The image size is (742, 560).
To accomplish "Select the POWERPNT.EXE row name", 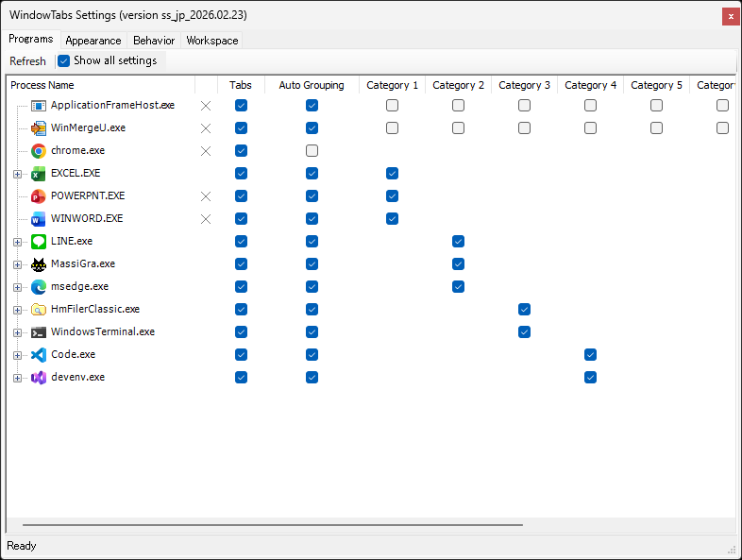I will pos(88,196).
